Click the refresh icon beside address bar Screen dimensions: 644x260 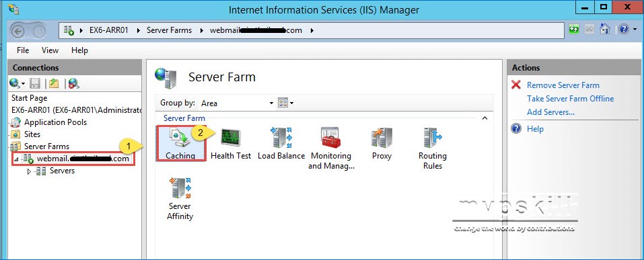[574, 30]
